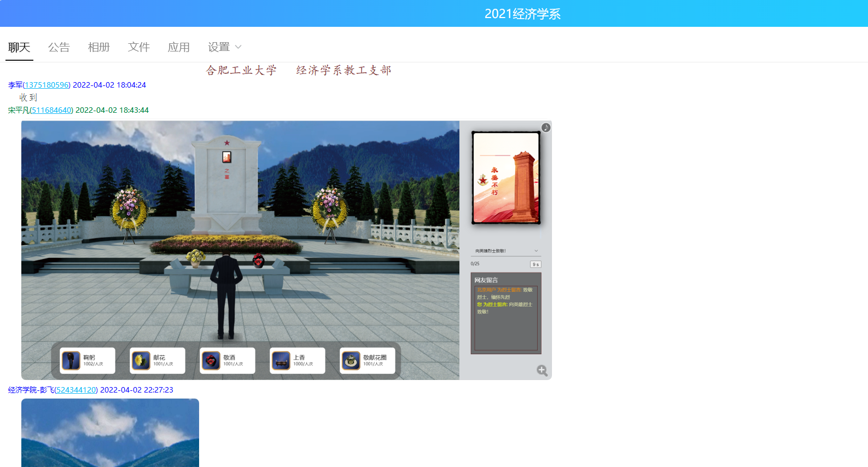
Task: Click 彭飞's account link 524344120
Action: click(x=76, y=390)
